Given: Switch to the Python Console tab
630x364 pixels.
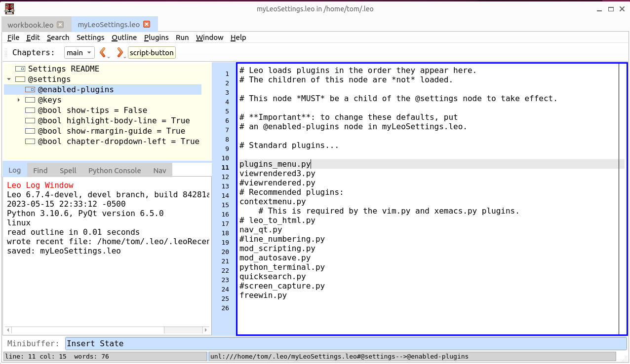Looking at the screenshot, I should (x=115, y=170).
